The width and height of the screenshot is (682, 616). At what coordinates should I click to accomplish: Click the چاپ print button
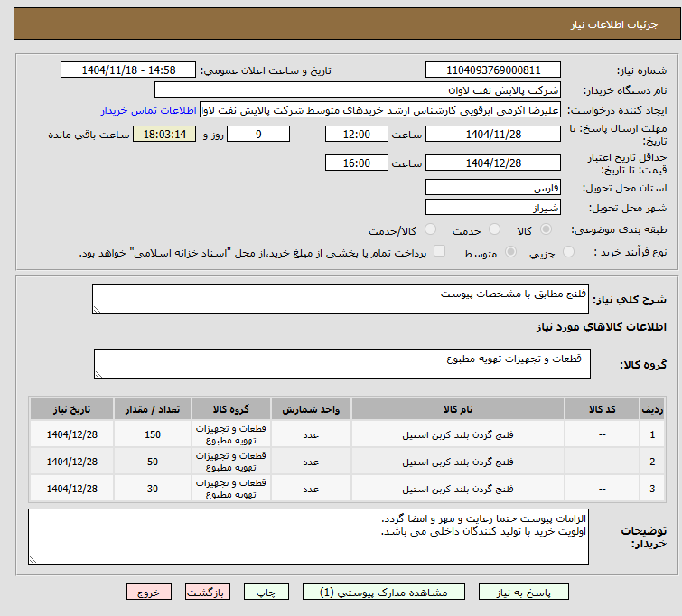coord(266,593)
